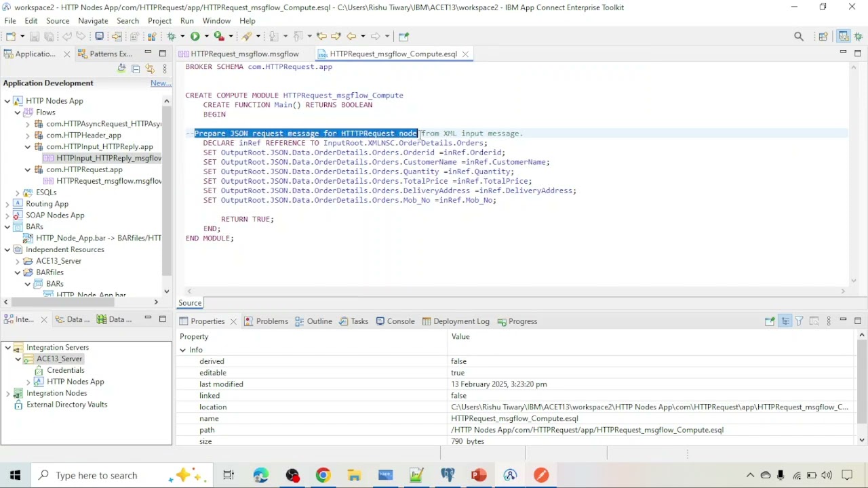Click the Task View taskbar icon
This screenshot has width=868, height=488.
pyautogui.click(x=229, y=475)
